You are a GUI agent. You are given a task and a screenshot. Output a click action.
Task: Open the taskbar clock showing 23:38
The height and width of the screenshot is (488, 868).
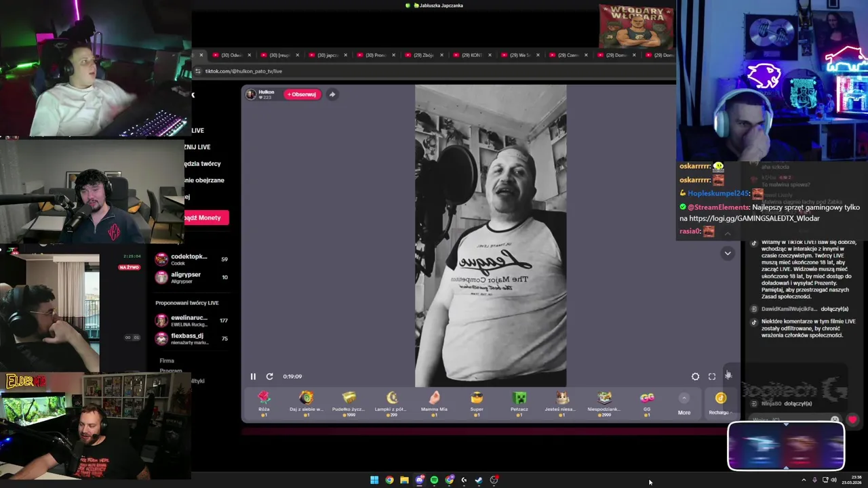tap(852, 480)
